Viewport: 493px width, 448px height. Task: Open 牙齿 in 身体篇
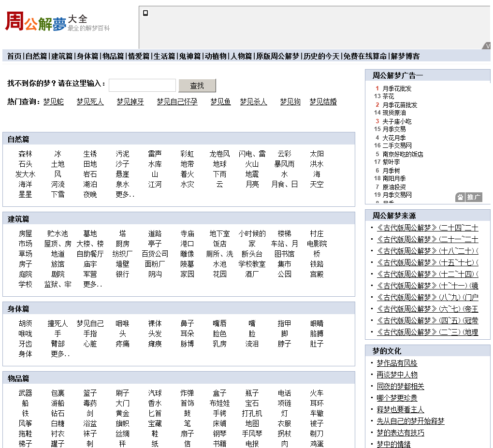coord(26,344)
